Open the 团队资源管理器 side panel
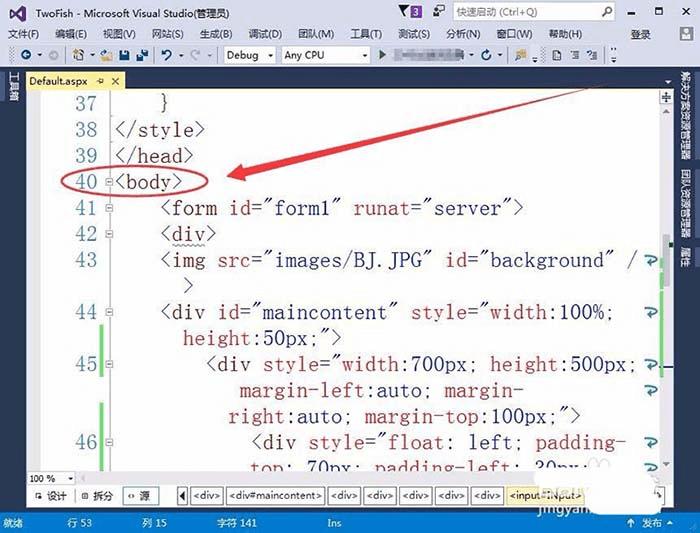700x533 pixels. pos(685,203)
